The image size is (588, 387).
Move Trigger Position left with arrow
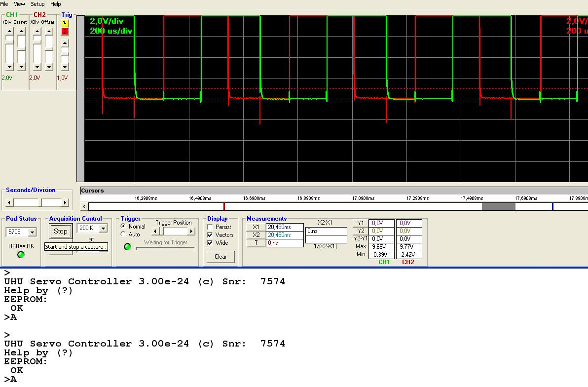tap(155, 231)
